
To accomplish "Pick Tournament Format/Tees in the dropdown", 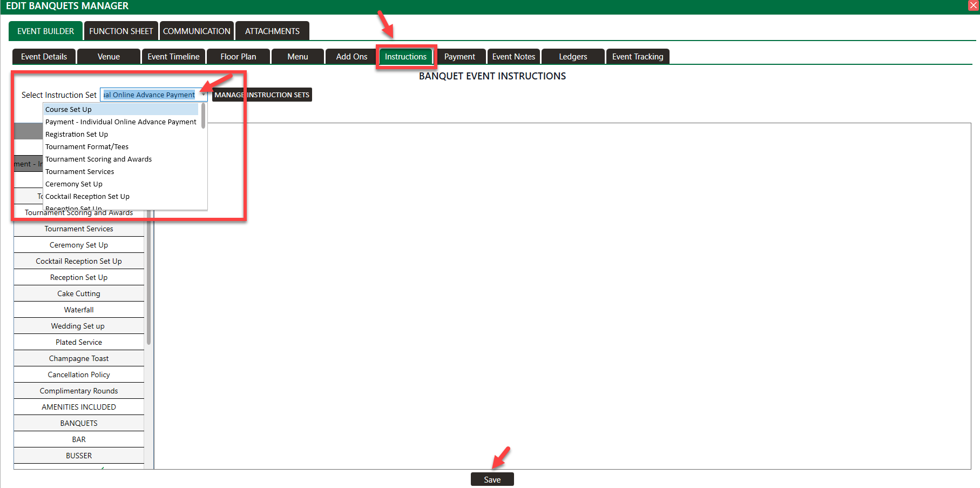I will pos(87,147).
